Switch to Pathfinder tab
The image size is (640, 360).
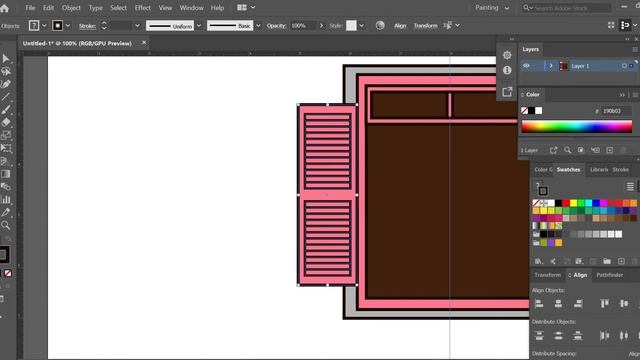coord(609,275)
